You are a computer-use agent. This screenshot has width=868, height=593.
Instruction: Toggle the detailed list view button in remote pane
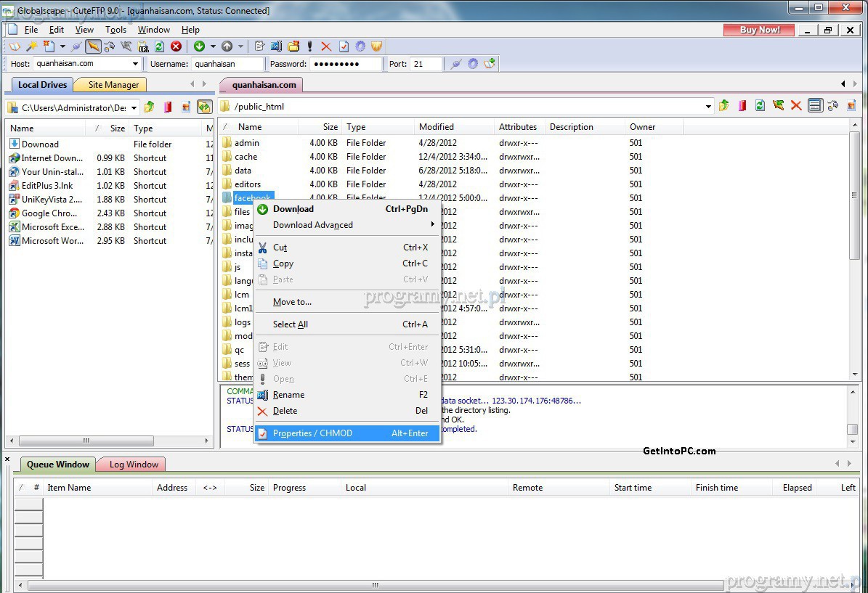814,106
